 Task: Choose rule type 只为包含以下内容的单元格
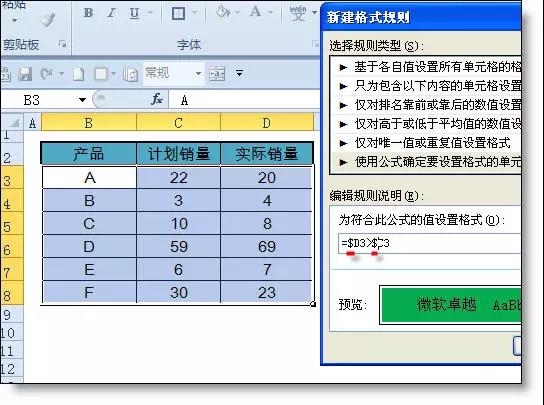[427, 86]
